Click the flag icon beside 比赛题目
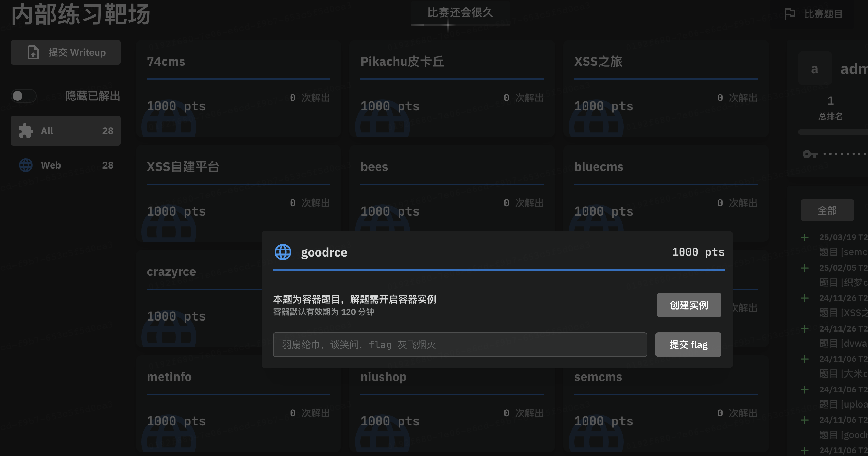 (790, 14)
